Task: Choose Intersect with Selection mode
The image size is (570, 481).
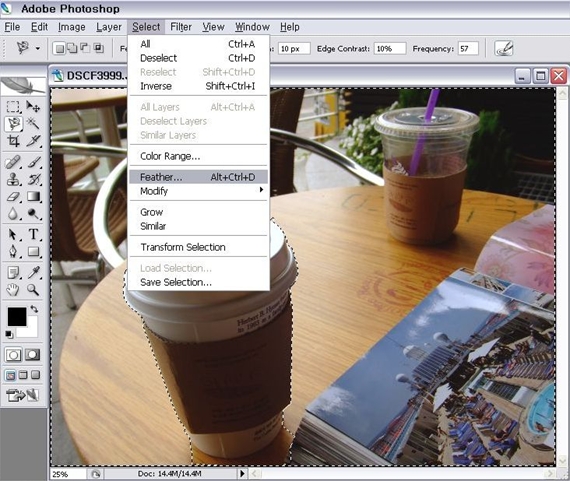Action: 98,48
